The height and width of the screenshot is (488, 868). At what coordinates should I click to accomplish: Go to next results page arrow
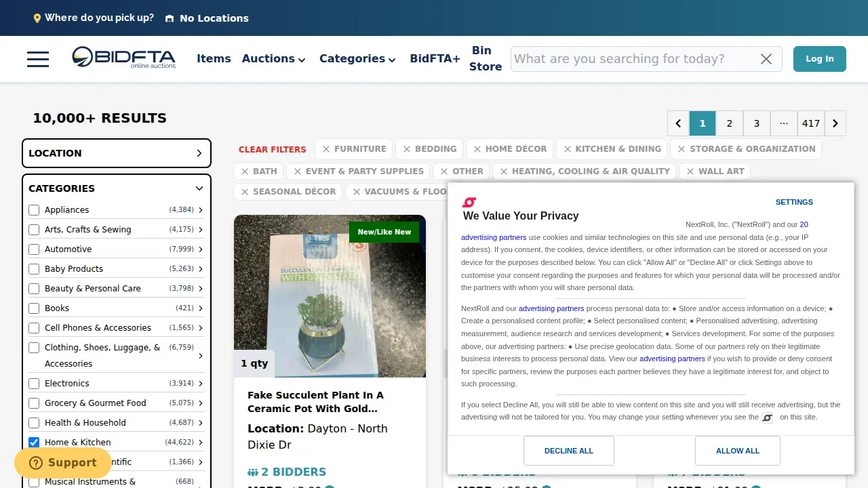click(x=835, y=123)
